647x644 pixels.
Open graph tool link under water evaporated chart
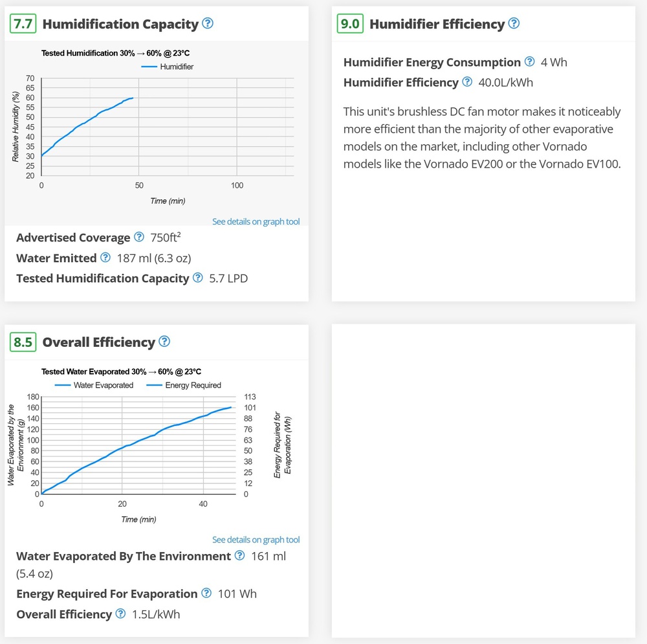point(256,540)
